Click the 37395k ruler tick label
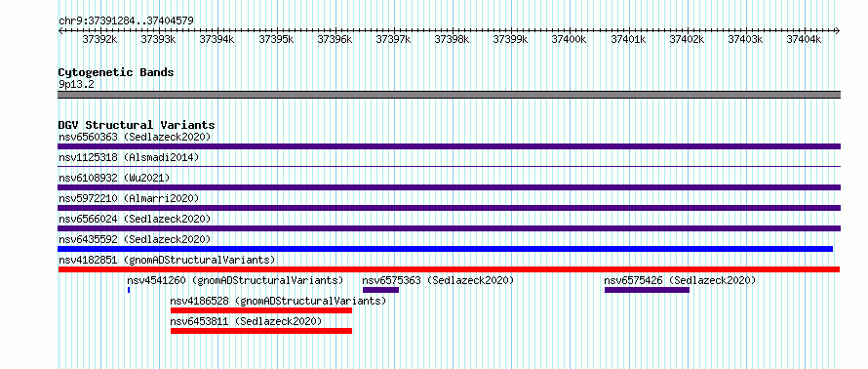Screen dimensions: 868x369 click(x=276, y=39)
